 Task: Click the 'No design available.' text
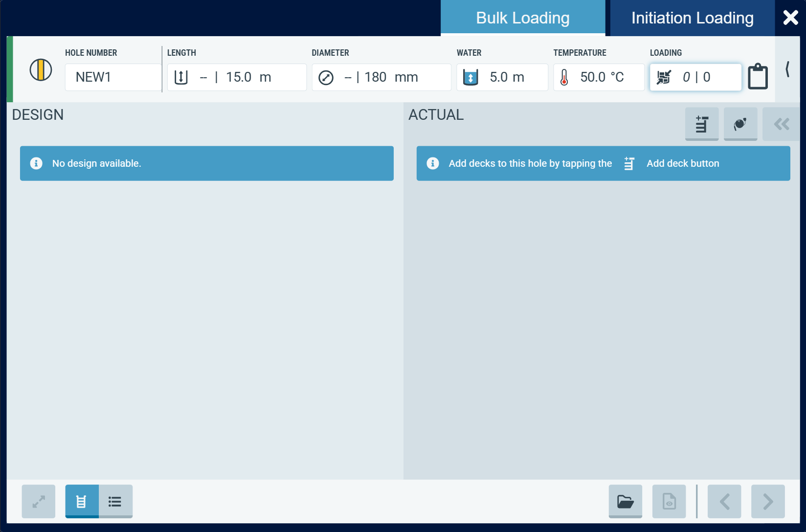coord(97,163)
